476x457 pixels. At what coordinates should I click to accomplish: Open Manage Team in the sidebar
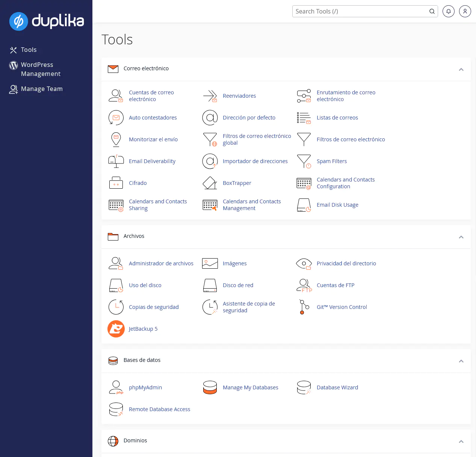(41, 89)
